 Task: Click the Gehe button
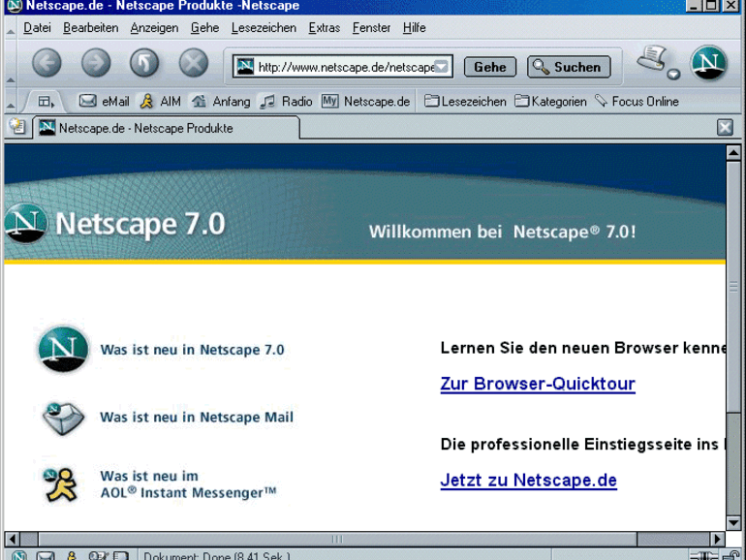tap(489, 67)
